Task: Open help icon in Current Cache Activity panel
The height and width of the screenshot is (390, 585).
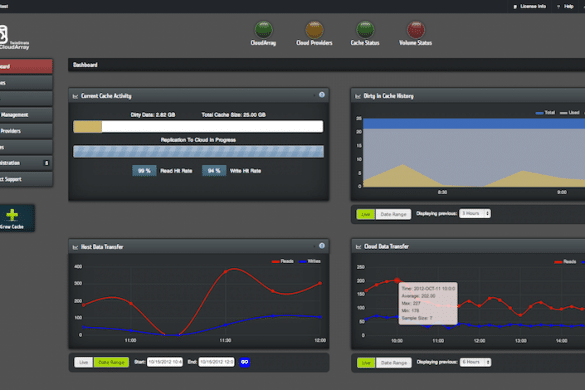Action: 322,95
